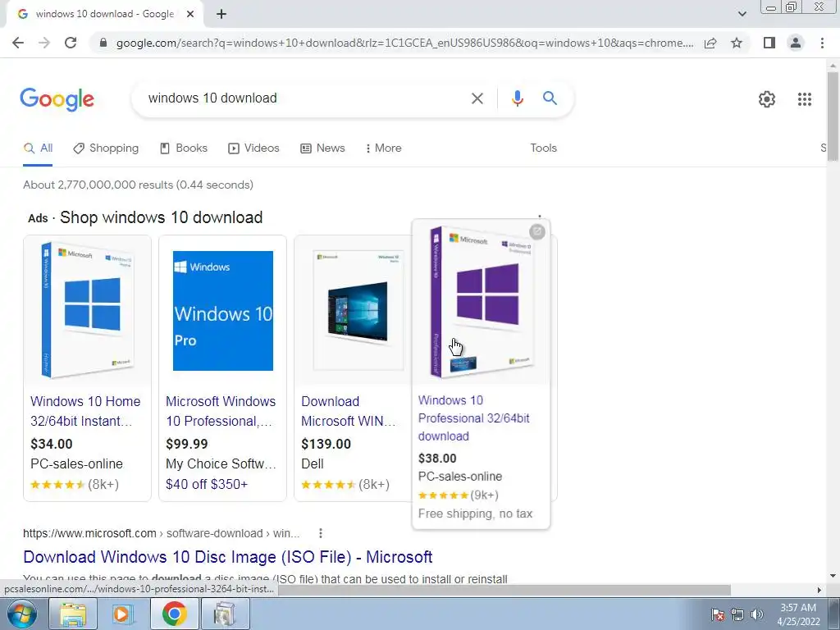Open Chrome's three-dot menu

[822, 43]
